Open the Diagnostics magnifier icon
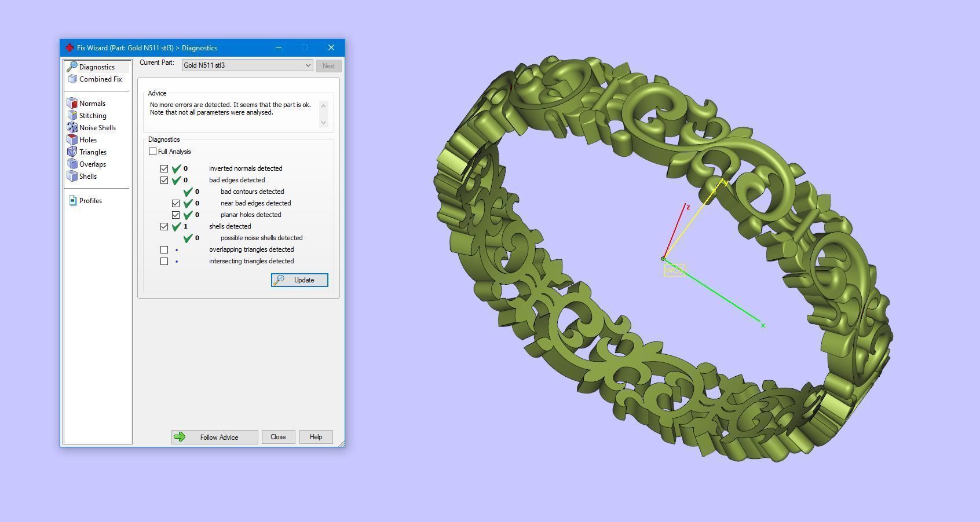Viewport: 980px width, 522px height. click(72, 67)
